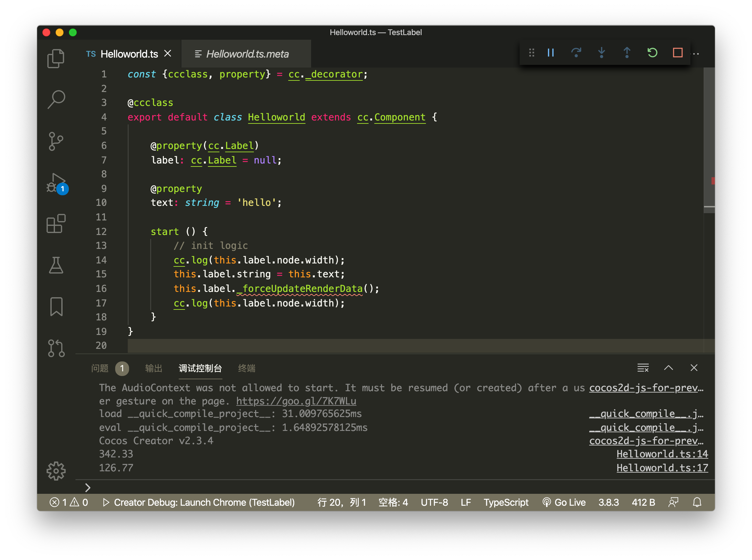Screen dimensions: 752x560
Task: Open the Search view icon
Action: [56, 99]
